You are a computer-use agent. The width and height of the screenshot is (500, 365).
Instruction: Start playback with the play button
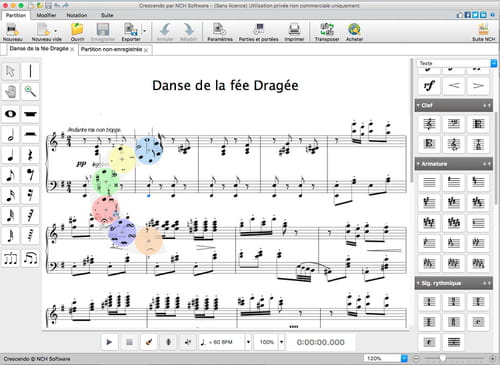click(x=109, y=342)
